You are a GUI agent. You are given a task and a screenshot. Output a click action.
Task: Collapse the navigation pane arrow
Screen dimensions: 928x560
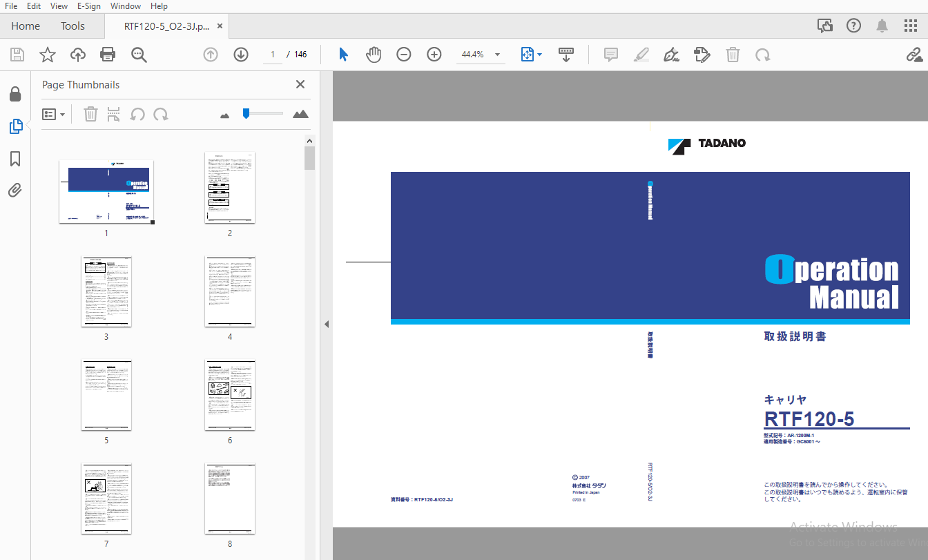pos(327,324)
